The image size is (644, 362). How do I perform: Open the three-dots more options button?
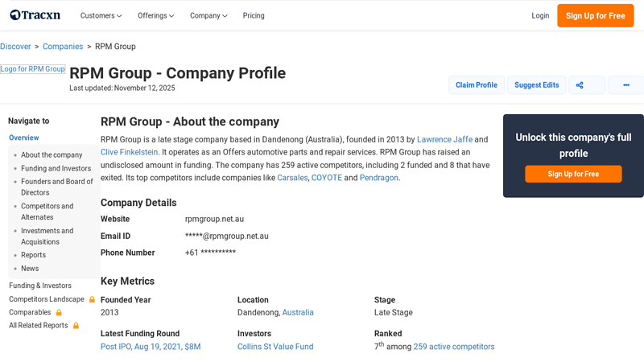coord(625,85)
